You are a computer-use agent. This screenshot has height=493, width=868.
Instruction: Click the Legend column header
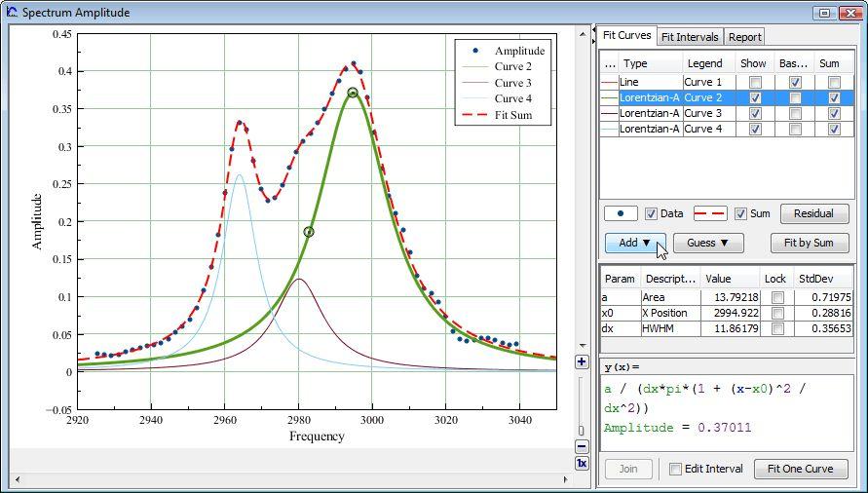pos(708,63)
